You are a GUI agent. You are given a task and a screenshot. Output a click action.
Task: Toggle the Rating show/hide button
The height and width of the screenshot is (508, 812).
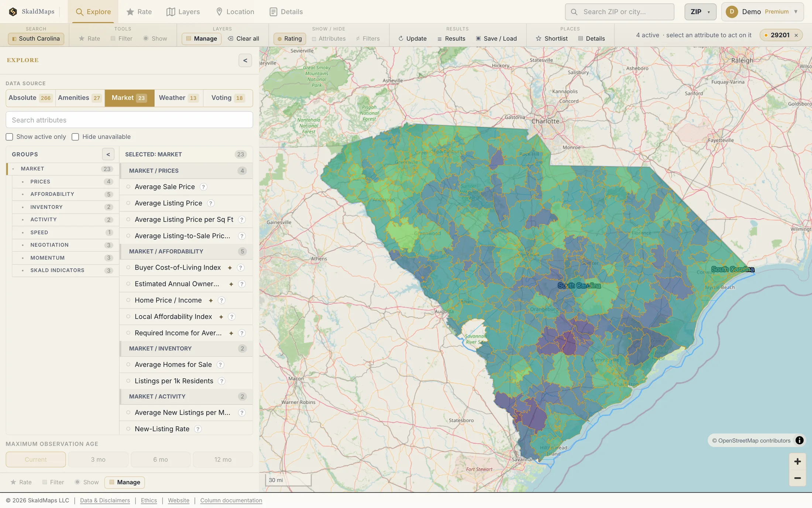tap(289, 38)
